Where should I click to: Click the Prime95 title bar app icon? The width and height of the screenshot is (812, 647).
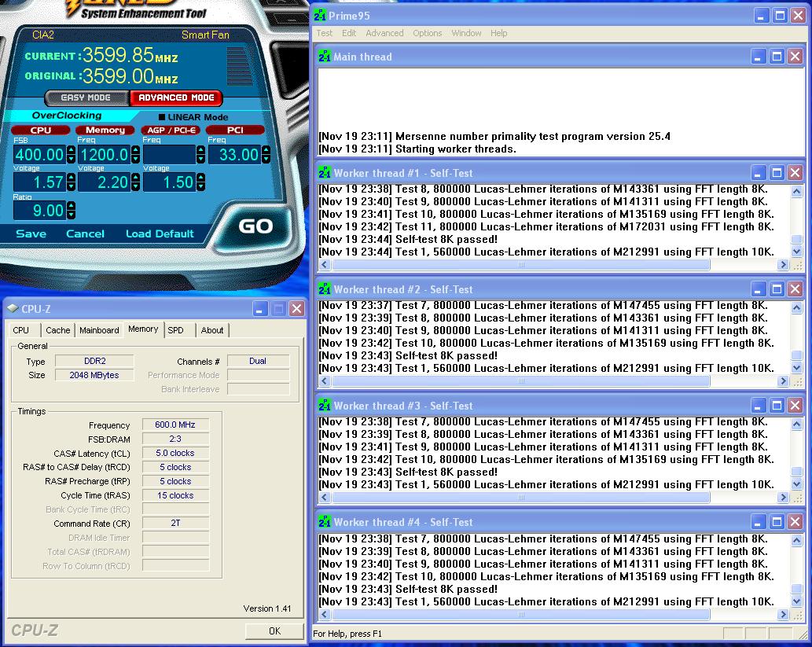[319, 16]
